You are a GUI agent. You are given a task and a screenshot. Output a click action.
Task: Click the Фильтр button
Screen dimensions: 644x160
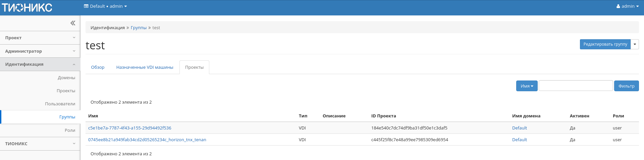[626, 86]
